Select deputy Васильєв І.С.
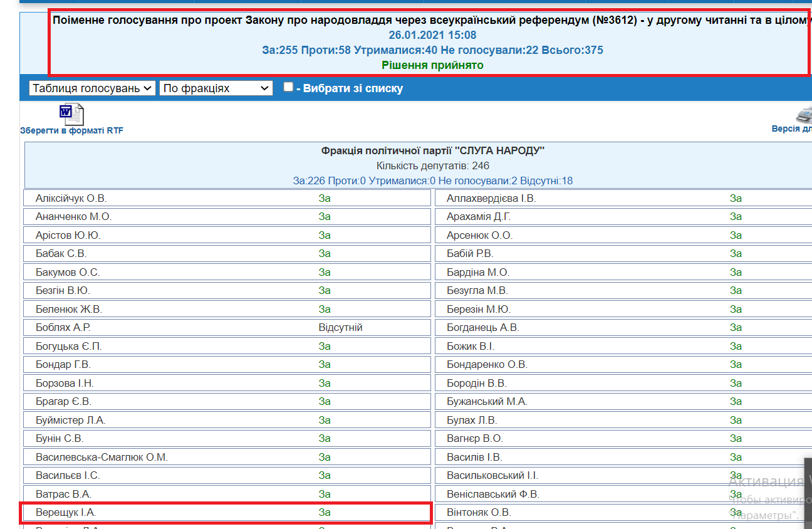This screenshot has height=529, width=812. pyautogui.click(x=68, y=476)
